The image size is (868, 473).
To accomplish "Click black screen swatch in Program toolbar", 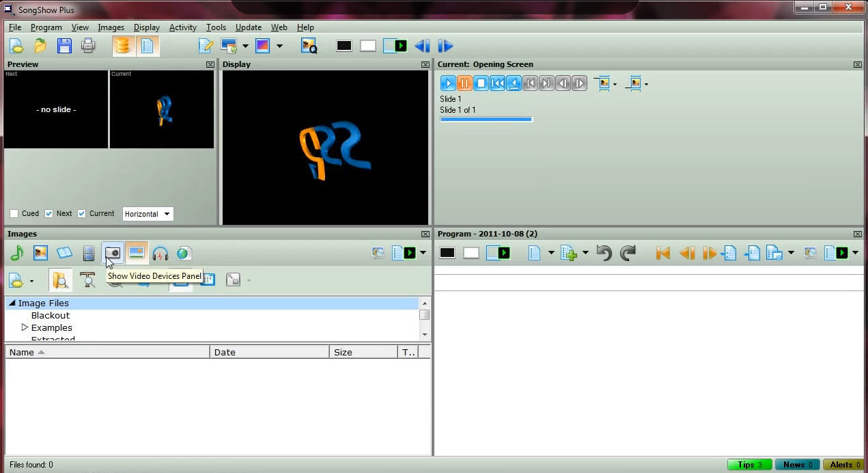I will pyautogui.click(x=447, y=253).
